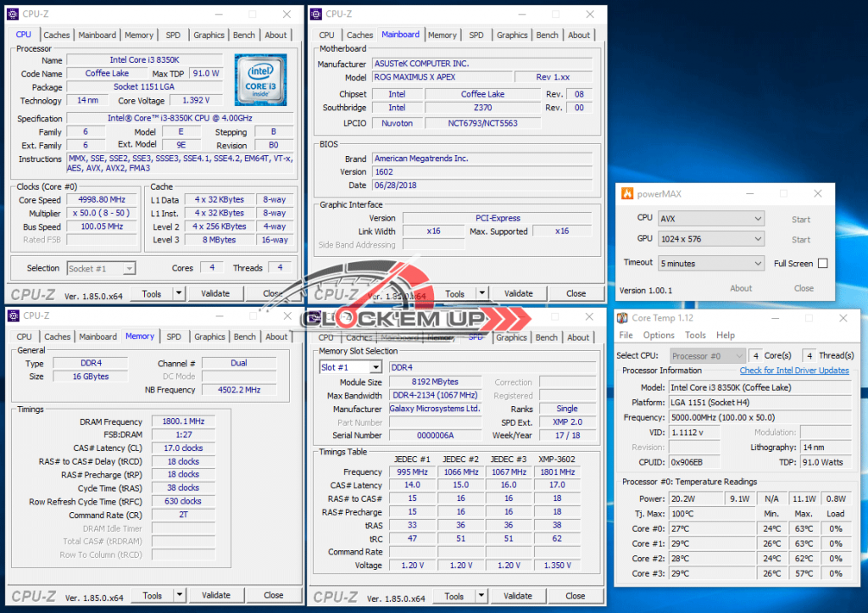The width and height of the screenshot is (868, 613).
Task: Open the Options menu in Core Temp
Action: 659,335
